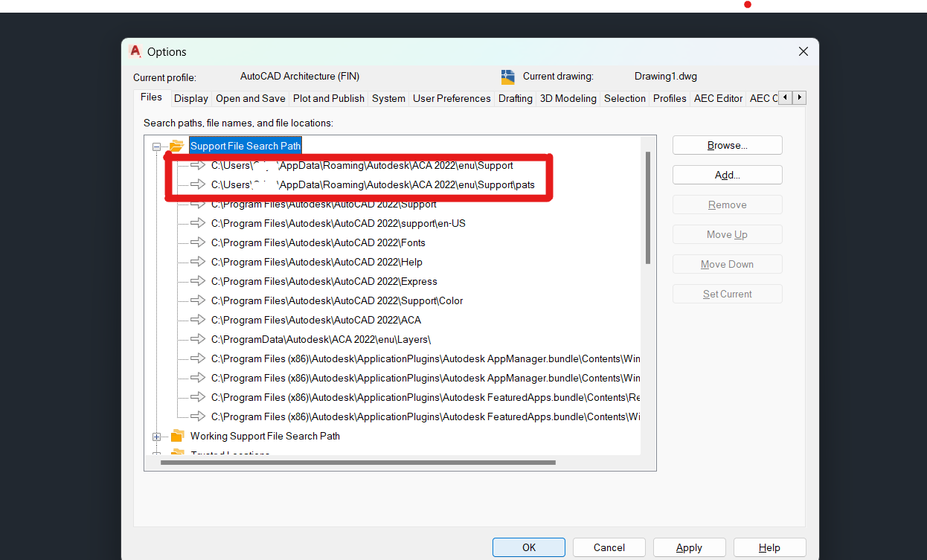Select path AutoCAD 2022\support\en-US
This screenshot has width=927, height=560.
tap(338, 224)
